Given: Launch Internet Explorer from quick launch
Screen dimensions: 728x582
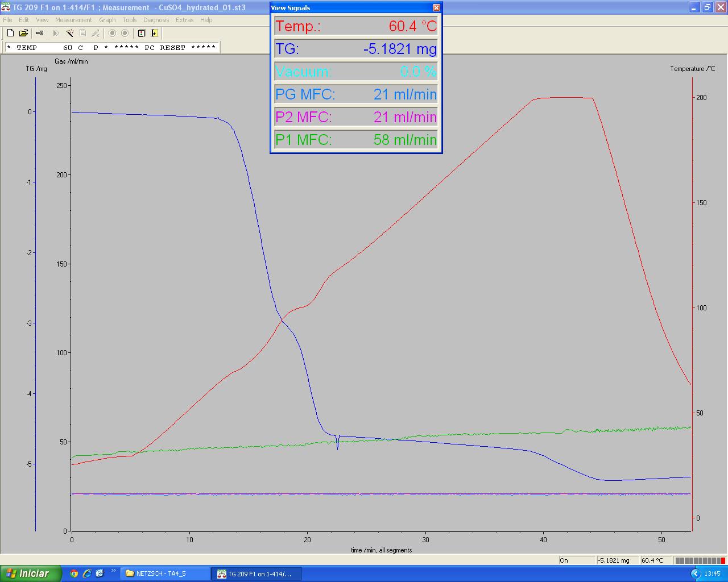Looking at the screenshot, I should pos(87,573).
